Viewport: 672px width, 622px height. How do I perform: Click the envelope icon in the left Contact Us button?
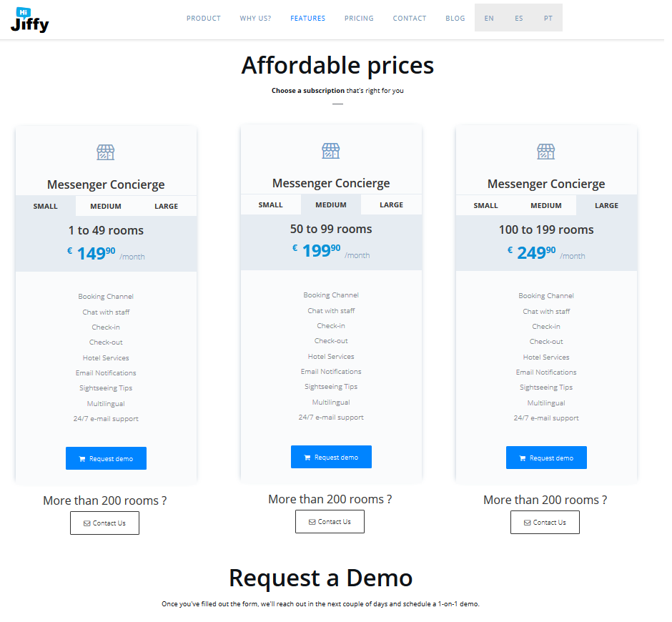pyautogui.click(x=87, y=523)
